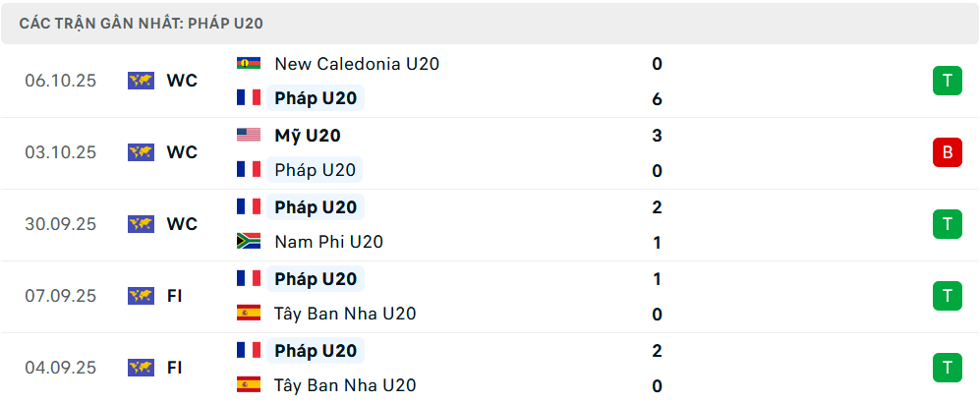Select Tây Ban Nha U20 in 07.09.25 match

coord(345,314)
